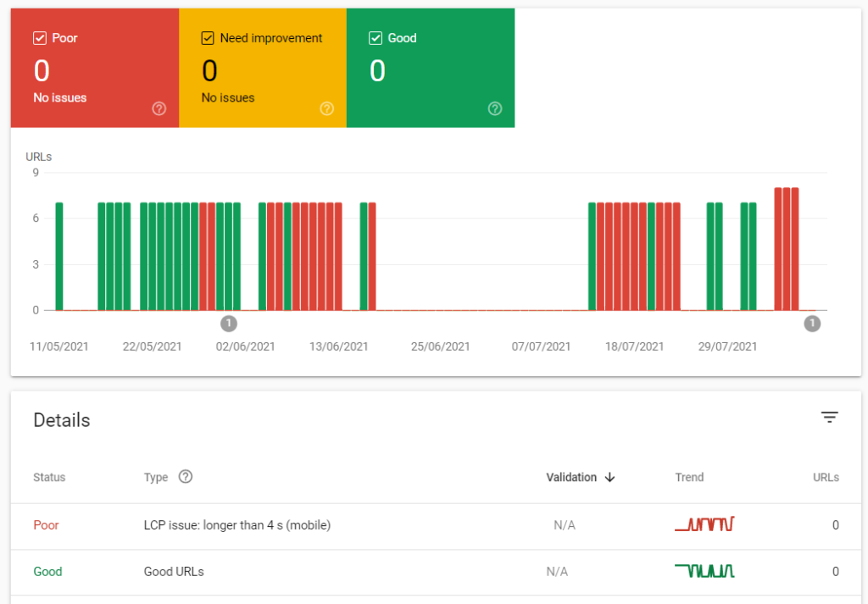This screenshot has height=604, width=868.
Task: Select the Need improvement yellow card
Action: coord(263,68)
